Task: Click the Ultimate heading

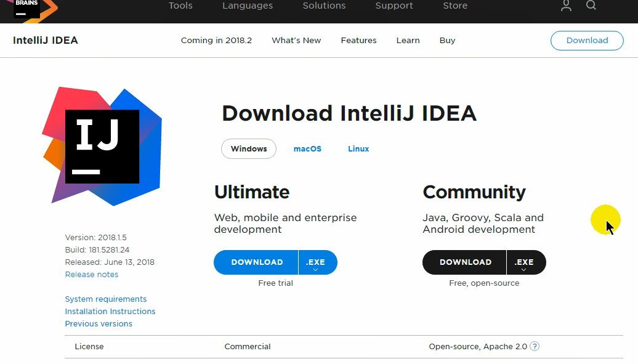Action: pyautogui.click(x=252, y=192)
